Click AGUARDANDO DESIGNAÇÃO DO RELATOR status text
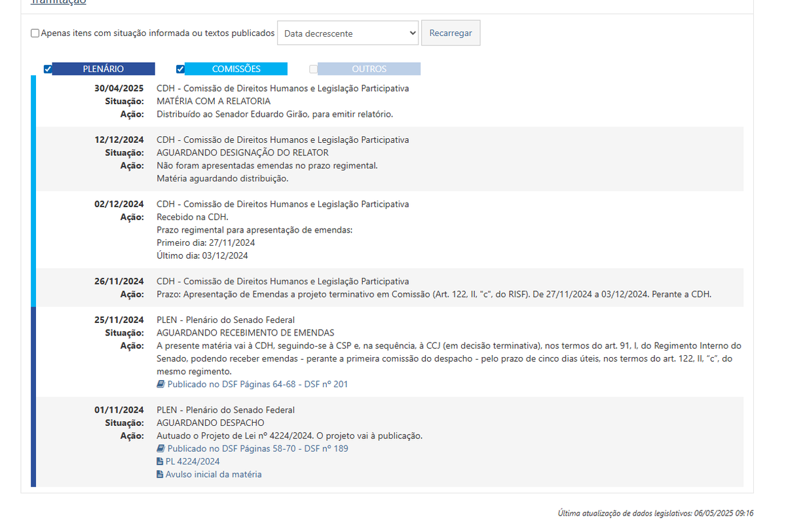Image resolution: width=786 pixels, height=532 pixels. click(x=242, y=153)
